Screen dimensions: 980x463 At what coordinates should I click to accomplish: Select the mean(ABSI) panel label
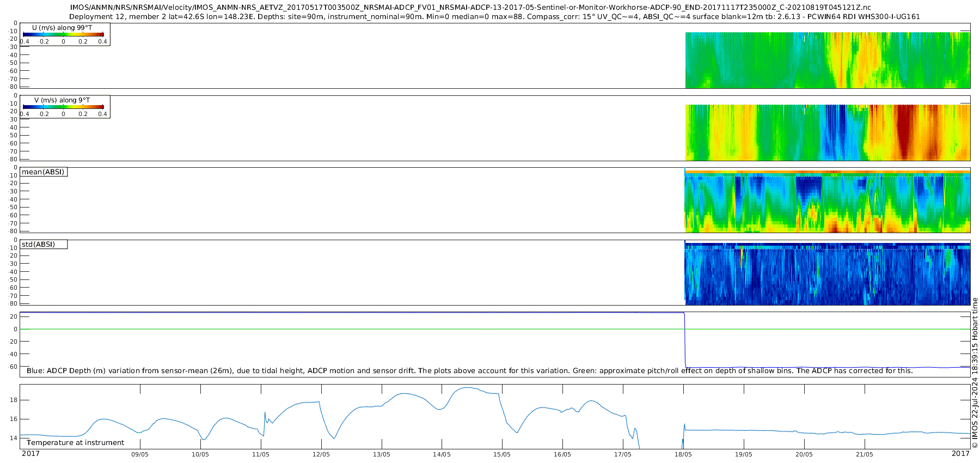click(43, 172)
